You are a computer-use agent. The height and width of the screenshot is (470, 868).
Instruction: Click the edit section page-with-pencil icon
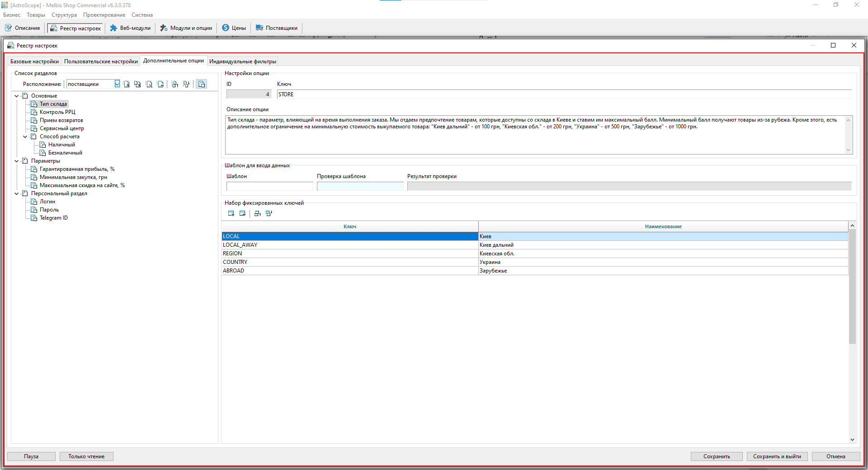point(149,84)
